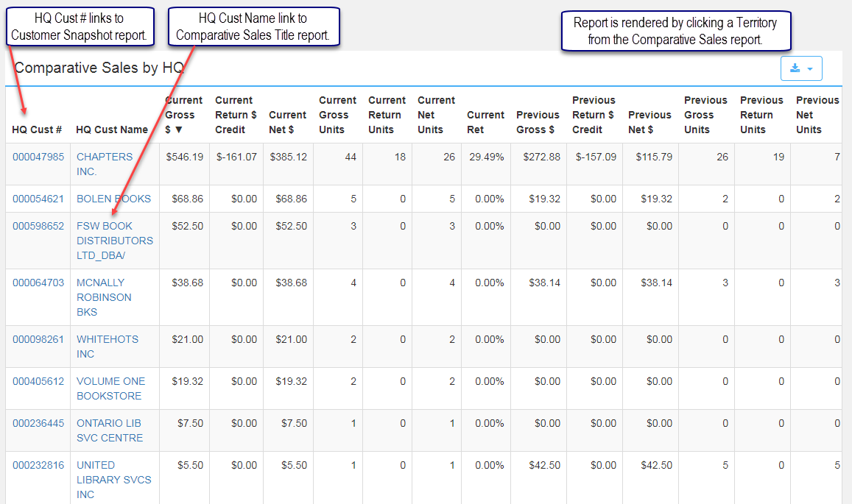852x504 pixels.
Task: Open the download export dropdown button
Action: point(801,68)
